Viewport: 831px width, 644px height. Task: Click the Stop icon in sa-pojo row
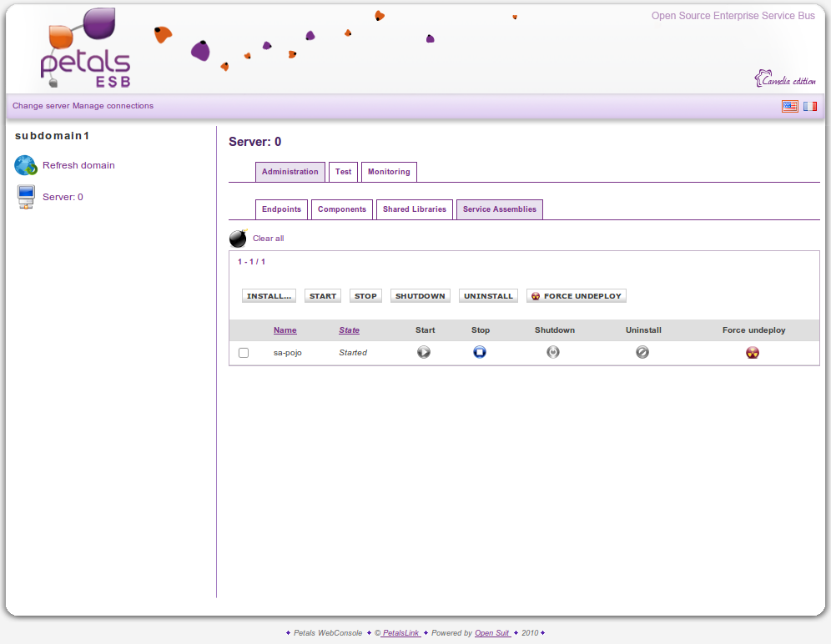480,352
